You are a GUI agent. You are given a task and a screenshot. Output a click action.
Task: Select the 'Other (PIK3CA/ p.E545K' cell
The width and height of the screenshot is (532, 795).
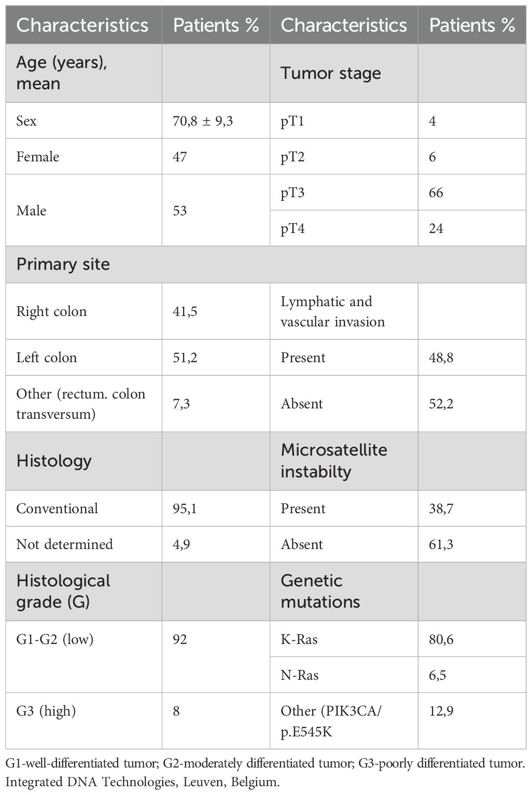tap(331, 721)
